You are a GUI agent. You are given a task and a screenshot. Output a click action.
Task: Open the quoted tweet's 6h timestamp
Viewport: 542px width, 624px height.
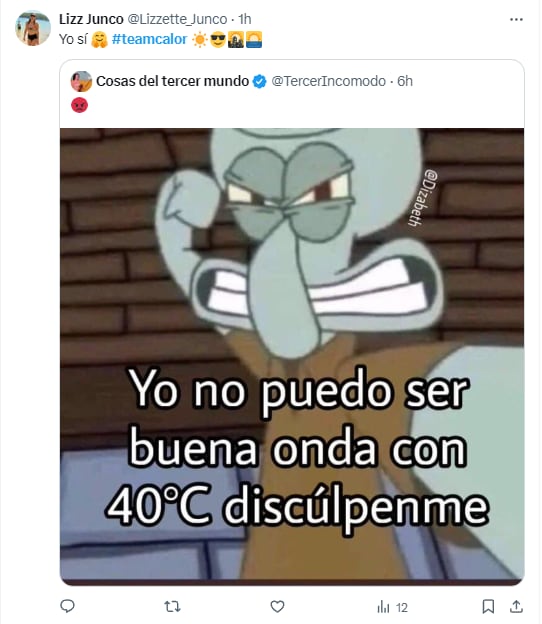[405, 81]
